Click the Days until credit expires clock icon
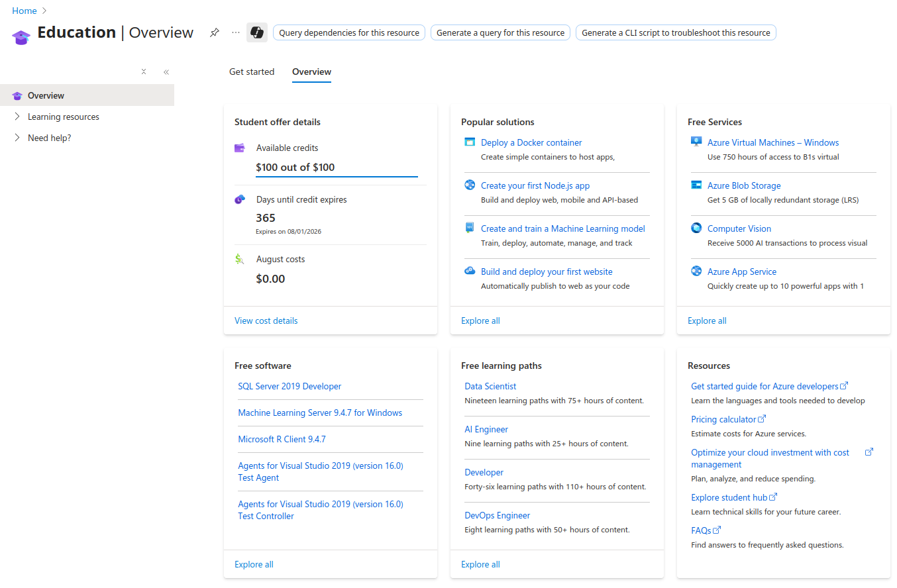Screen dimensions: 897x588 pyautogui.click(x=240, y=199)
